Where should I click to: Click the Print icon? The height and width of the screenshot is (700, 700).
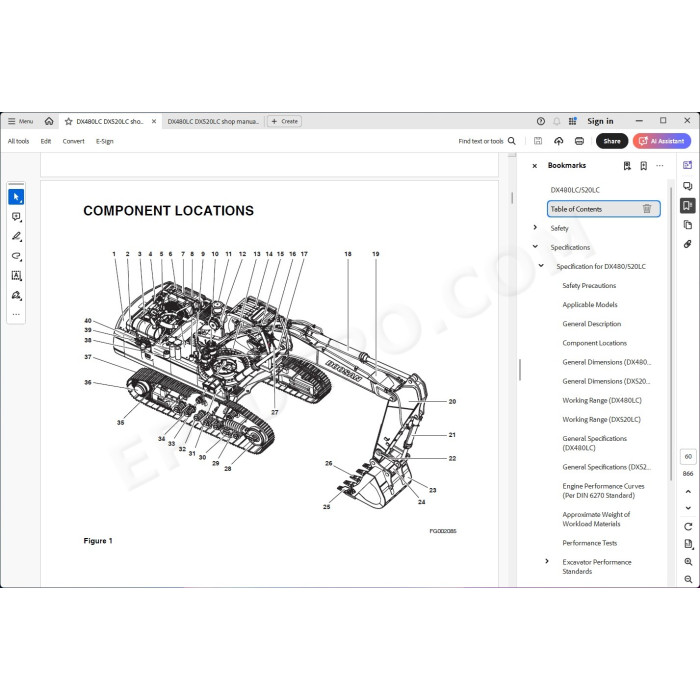coord(579,141)
